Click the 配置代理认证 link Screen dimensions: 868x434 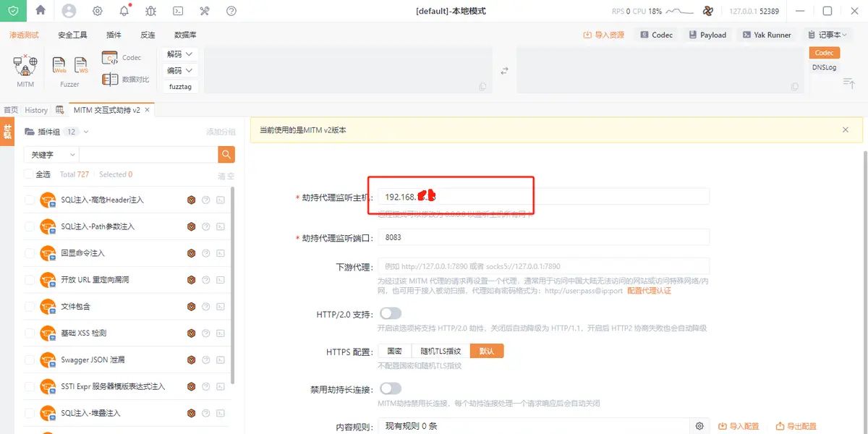coord(649,291)
